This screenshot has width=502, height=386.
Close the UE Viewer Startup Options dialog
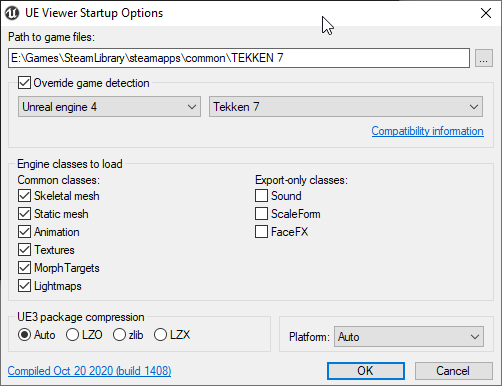486,13
